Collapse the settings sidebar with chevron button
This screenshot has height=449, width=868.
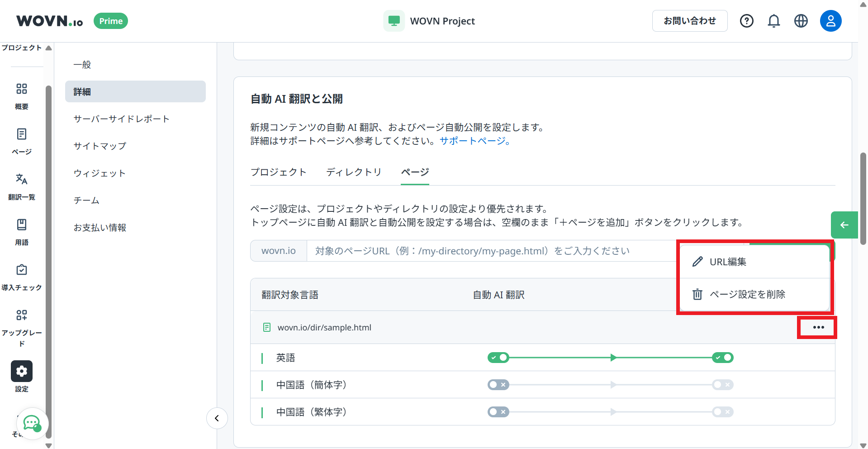(217, 418)
